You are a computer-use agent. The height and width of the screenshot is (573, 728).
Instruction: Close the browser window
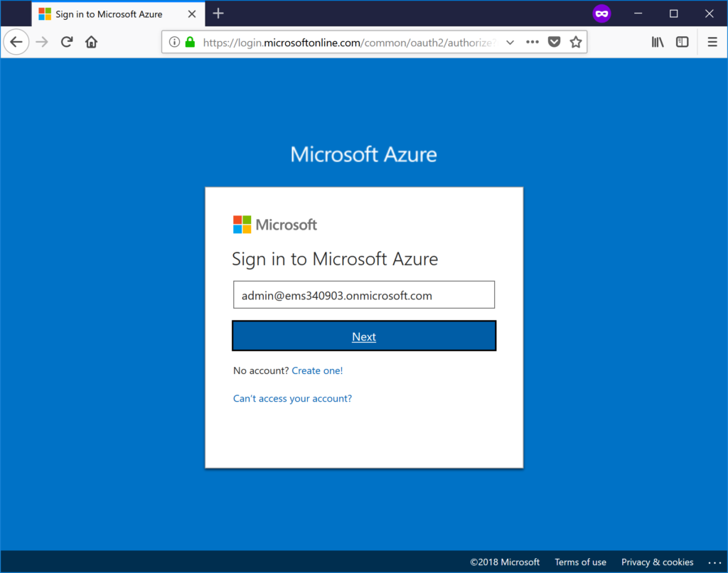tap(709, 14)
